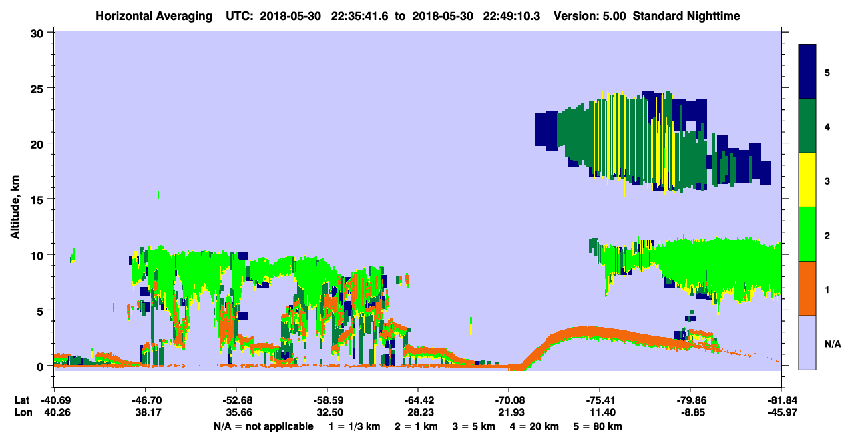
Task: Click the latitude value -70.08
Action: 509,400
